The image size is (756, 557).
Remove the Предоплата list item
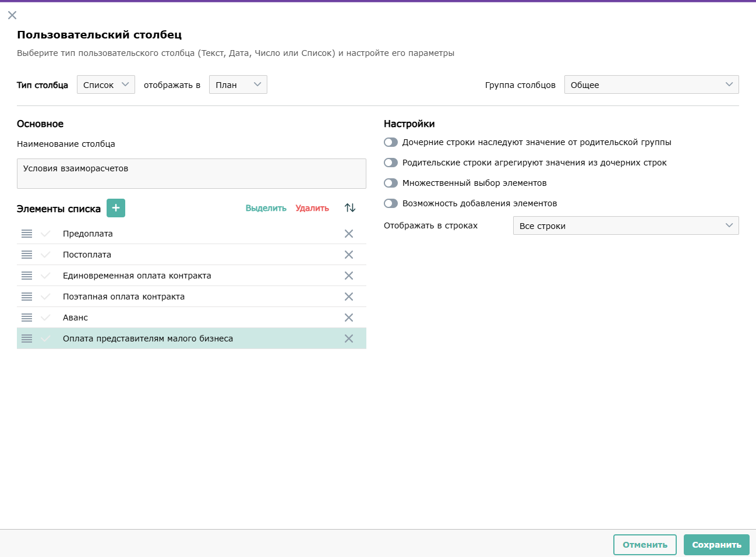349,234
